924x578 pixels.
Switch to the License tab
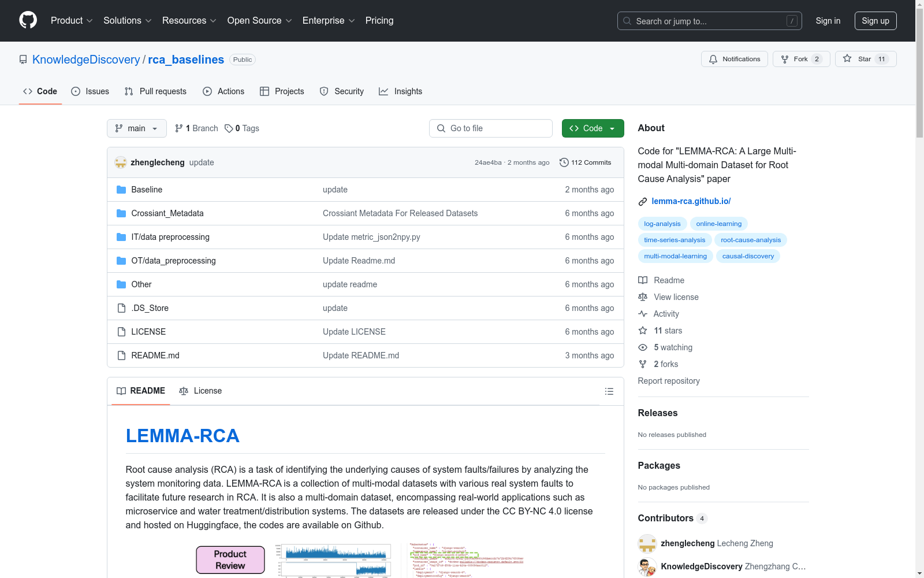pyautogui.click(x=200, y=391)
